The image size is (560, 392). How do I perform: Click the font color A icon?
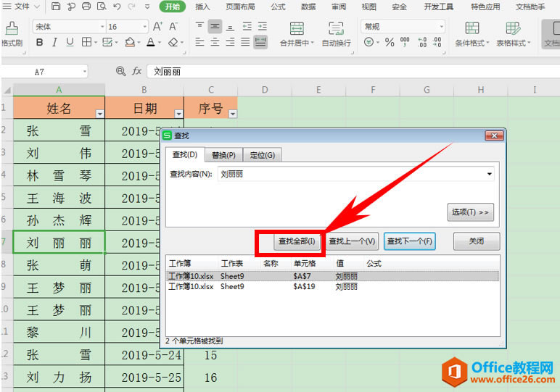coord(151,43)
